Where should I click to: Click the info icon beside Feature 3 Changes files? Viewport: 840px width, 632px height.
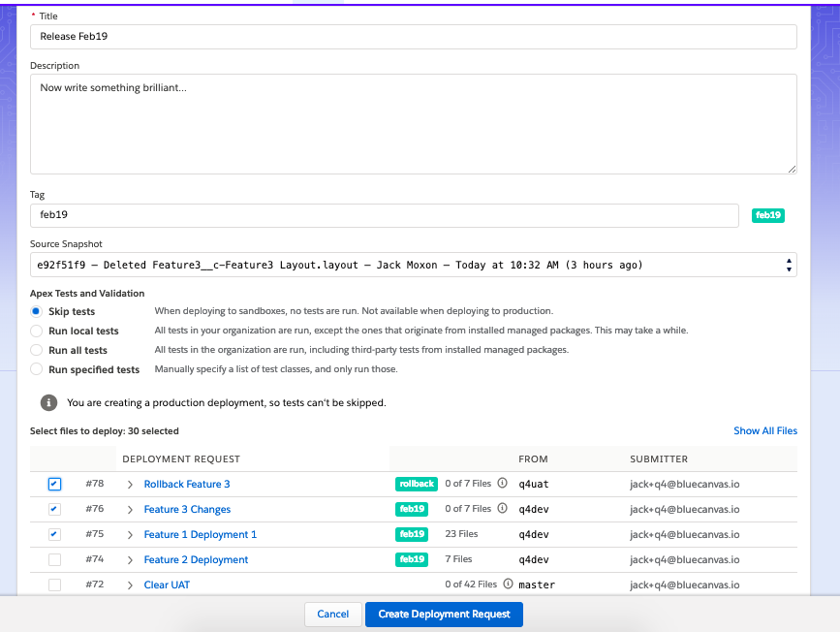502,508
